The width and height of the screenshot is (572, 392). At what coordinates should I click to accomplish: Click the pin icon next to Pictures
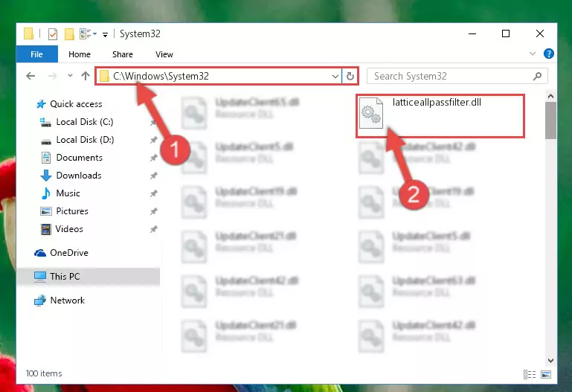(153, 211)
